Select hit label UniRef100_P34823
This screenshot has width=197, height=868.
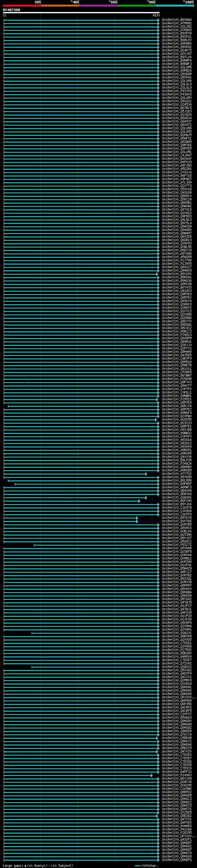tap(176, 335)
